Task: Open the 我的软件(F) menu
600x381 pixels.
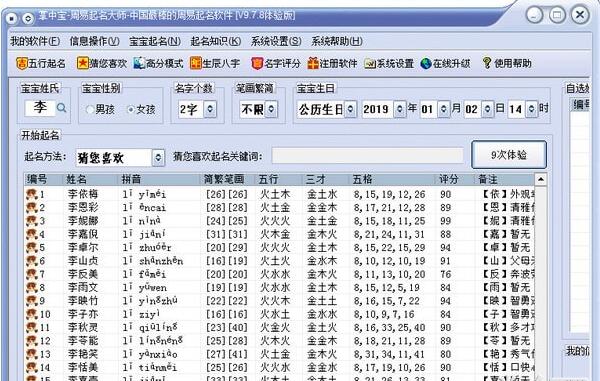Action: [35, 41]
